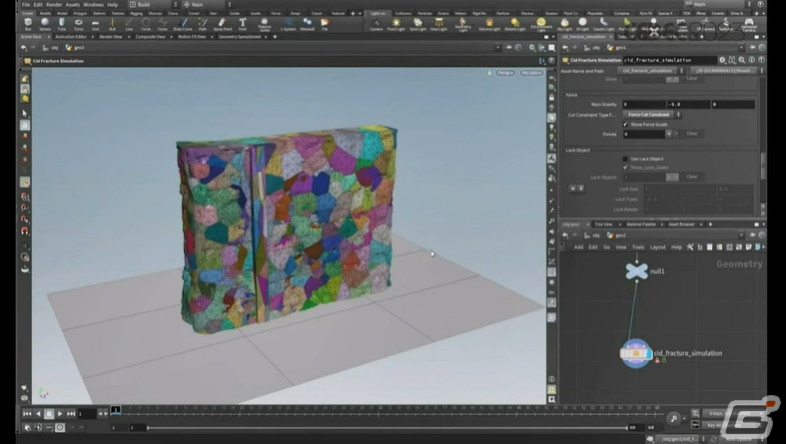Select the Torus shelf tool

click(x=79, y=24)
